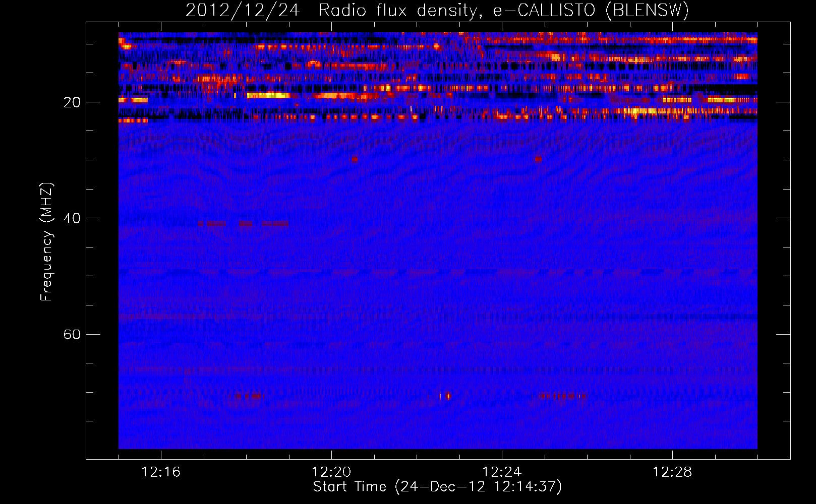Screen dimensions: 816x504
Task: Click the '40' frequency tick label
Action: [x=72, y=218]
